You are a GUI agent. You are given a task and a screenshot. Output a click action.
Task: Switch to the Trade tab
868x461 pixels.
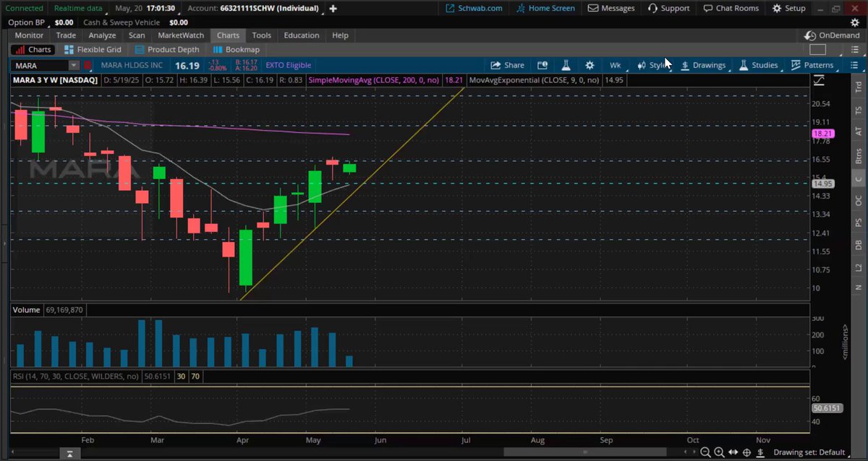pyautogui.click(x=66, y=35)
